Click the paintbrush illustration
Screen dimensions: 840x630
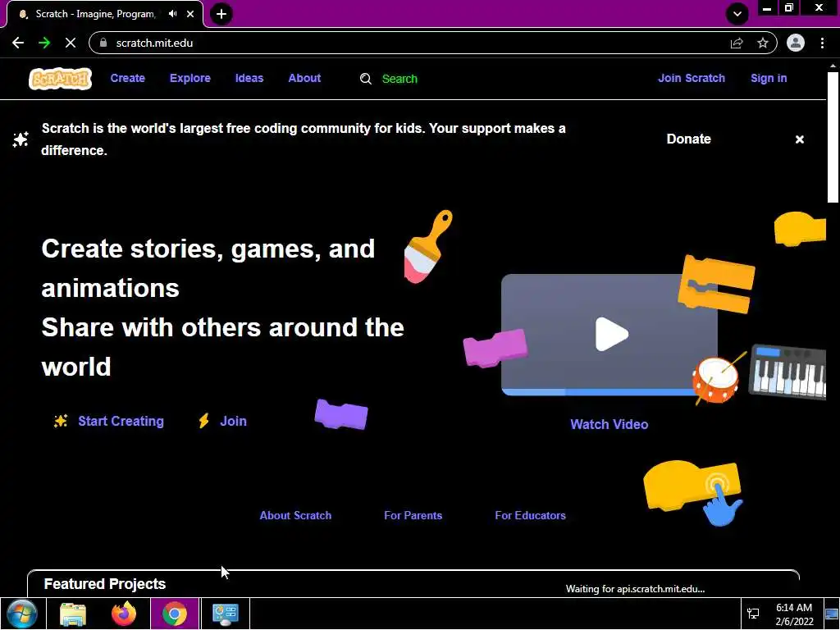click(x=428, y=246)
